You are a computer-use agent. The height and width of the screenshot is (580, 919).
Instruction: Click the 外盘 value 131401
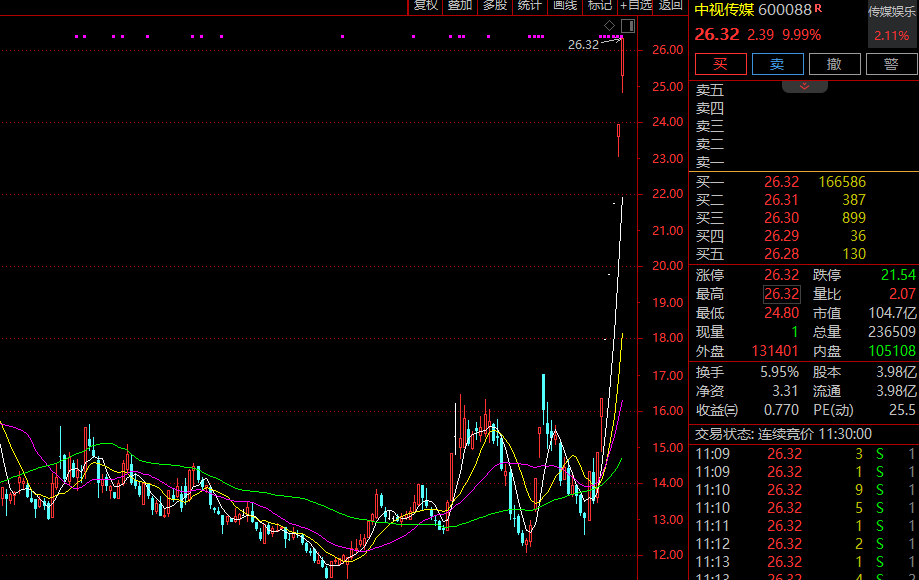pos(775,351)
